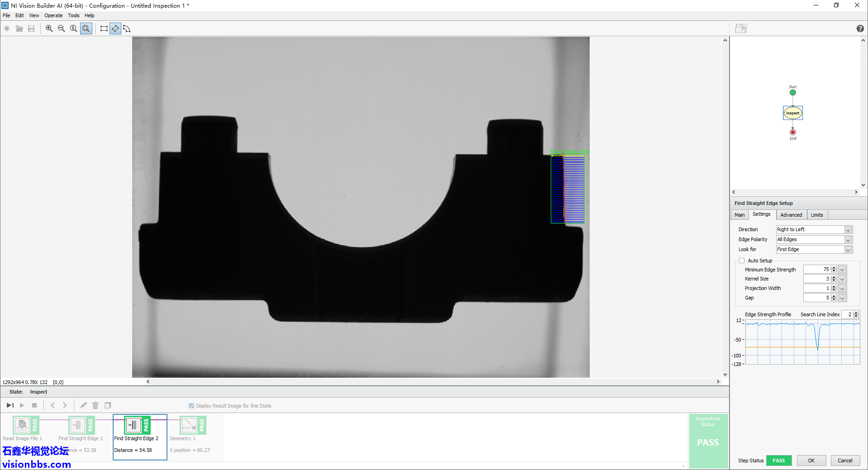Image resolution: width=868 pixels, height=470 pixels.
Task: Save the inspection using the save icon
Action: pyautogui.click(x=31, y=28)
